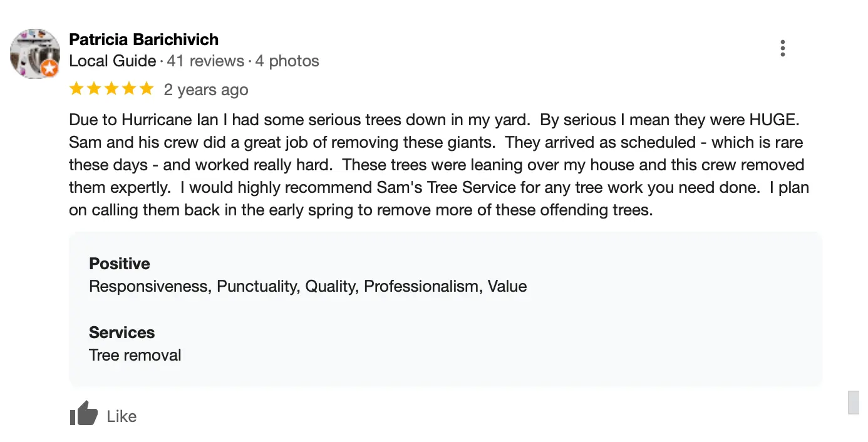Click the fifth gold rating star
868x442 pixels.
[147, 89]
